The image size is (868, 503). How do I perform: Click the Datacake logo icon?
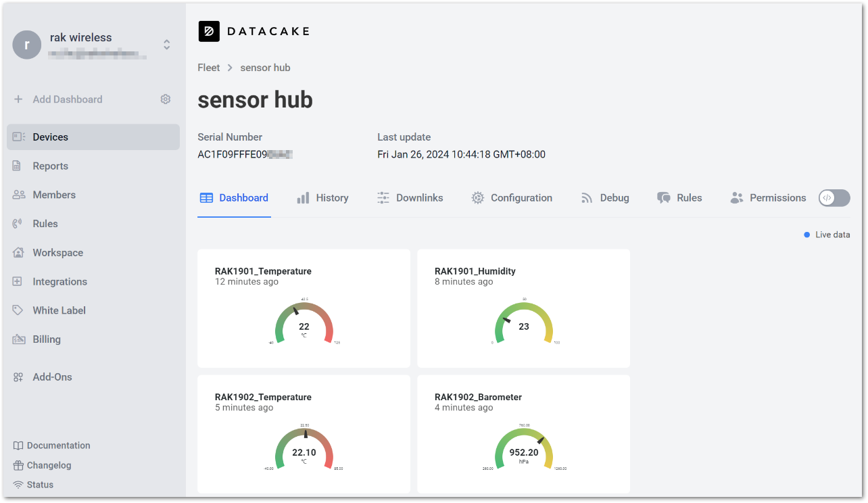coord(209,31)
